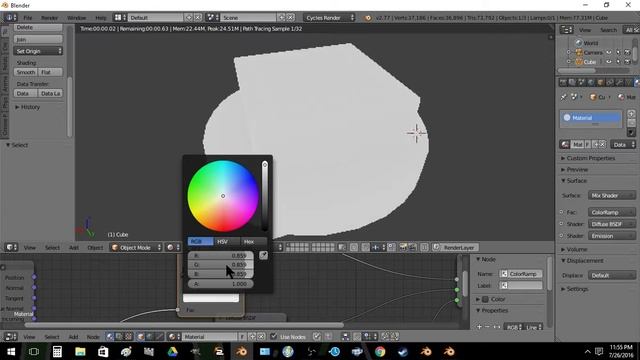Screen dimensions: 640x360
Task: Switch color picker to HSV tab
Action: coord(222,242)
